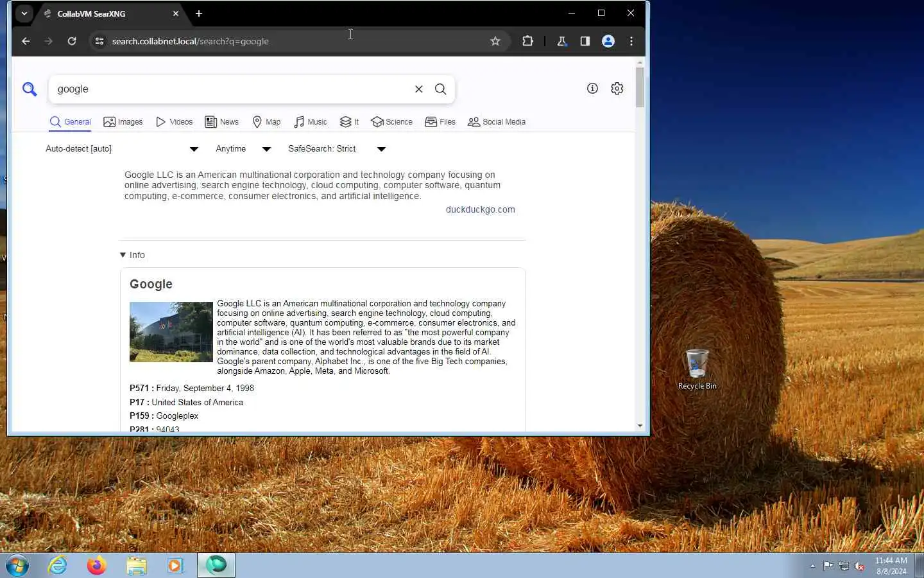Collapse the Info section
The image size is (924, 578).
point(132,255)
